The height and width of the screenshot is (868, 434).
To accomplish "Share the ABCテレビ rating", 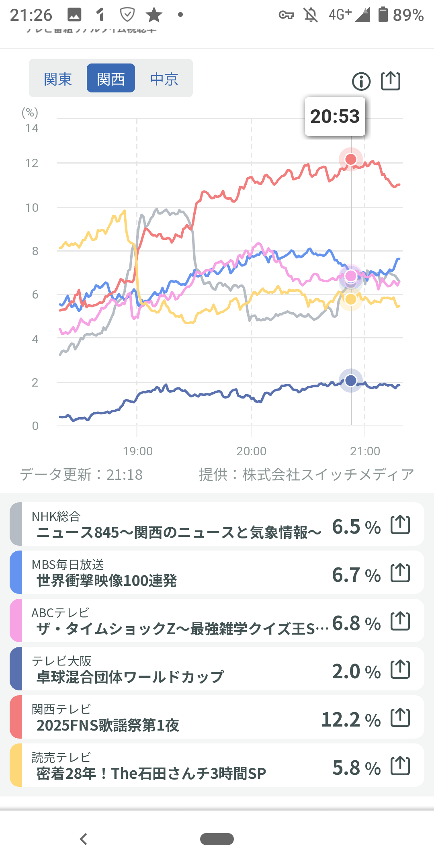I will (x=400, y=621).
